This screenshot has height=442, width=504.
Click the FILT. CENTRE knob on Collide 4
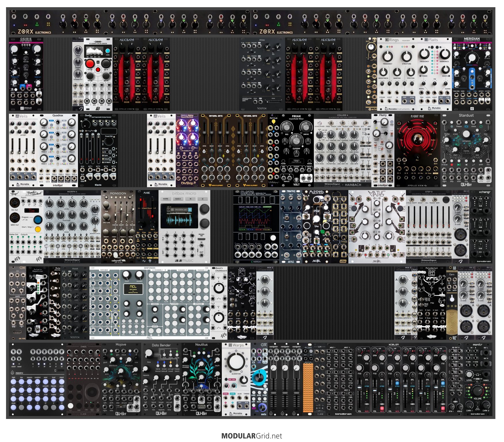[x=331, y=135]
